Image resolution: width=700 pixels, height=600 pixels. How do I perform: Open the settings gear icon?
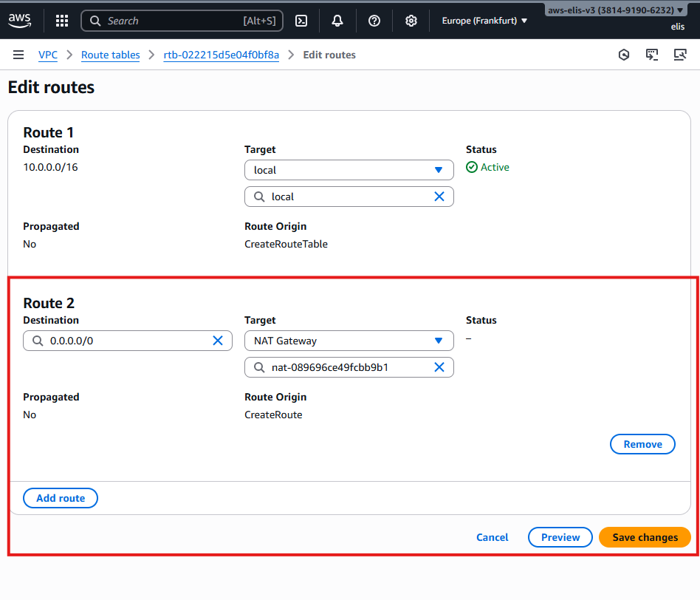pyautogui.click(x=411, y=21)
